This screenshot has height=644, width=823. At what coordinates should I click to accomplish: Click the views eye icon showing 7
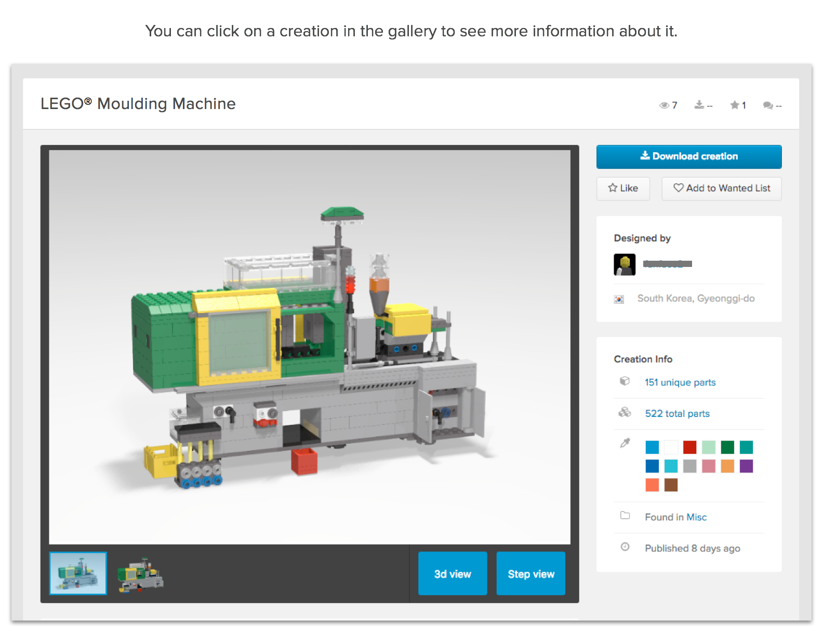tap(663, 105)
